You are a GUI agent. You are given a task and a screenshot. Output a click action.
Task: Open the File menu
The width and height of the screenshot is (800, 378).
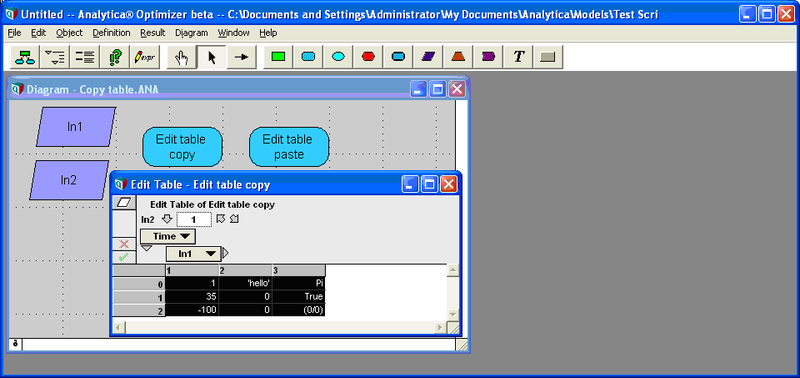pos(14,33)
